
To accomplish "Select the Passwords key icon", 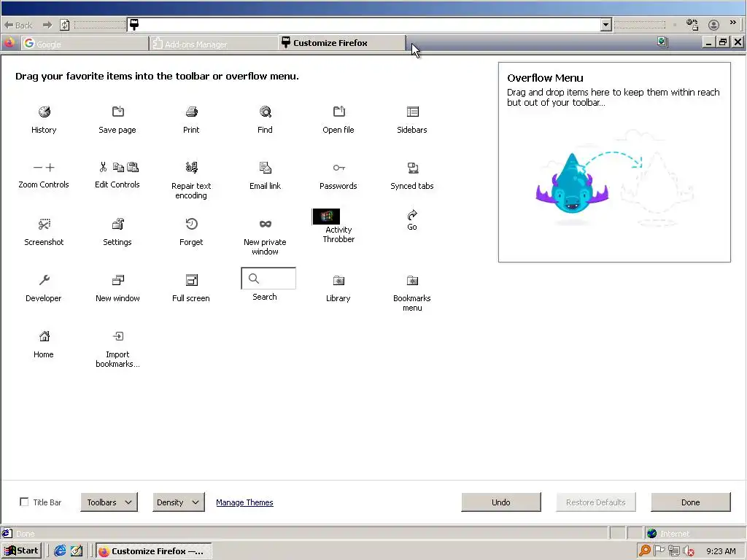I will pyautogui.click(x=338, y=168).
